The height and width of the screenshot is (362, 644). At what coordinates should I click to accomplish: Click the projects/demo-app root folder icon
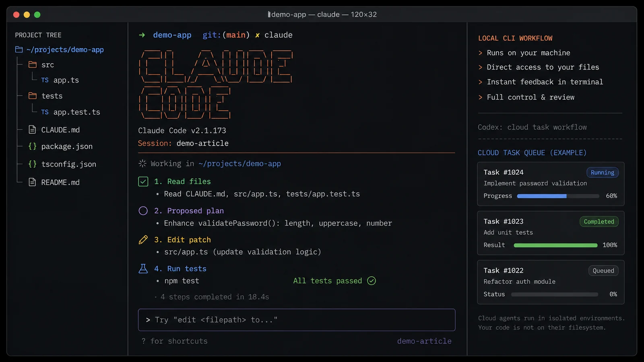pos(19,49)
